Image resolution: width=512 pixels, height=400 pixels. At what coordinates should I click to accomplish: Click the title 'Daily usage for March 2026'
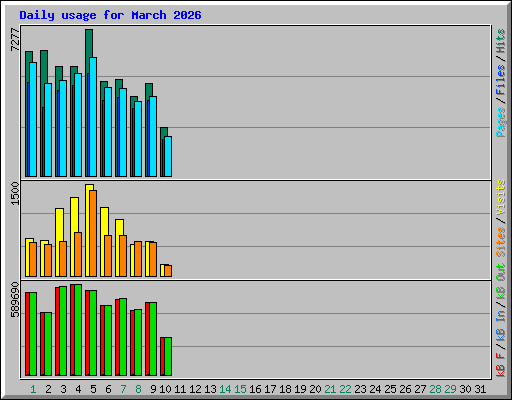[110, 16]
